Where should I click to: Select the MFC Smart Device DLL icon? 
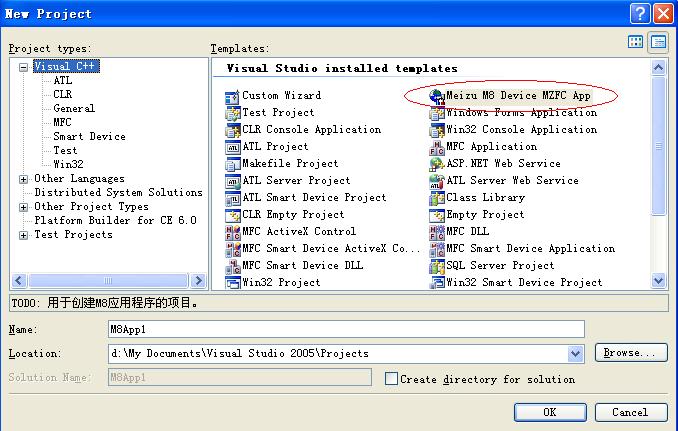(x=232, y=266)
